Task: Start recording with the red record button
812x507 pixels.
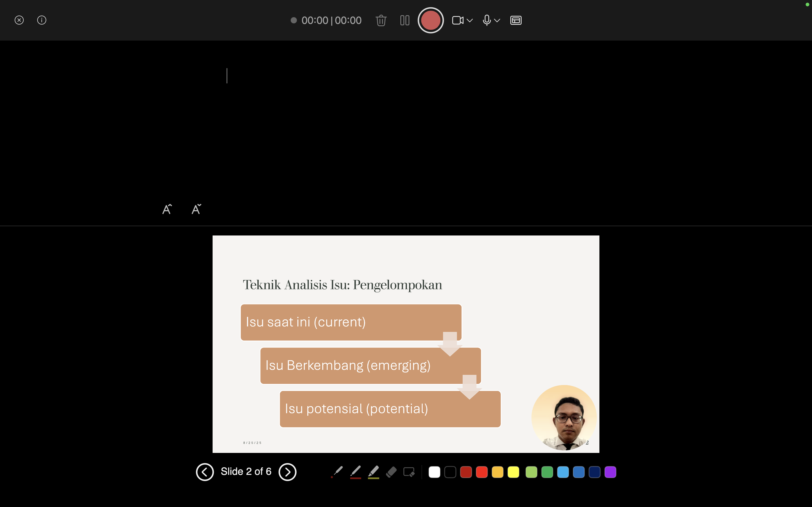Action: coord(431,20)
